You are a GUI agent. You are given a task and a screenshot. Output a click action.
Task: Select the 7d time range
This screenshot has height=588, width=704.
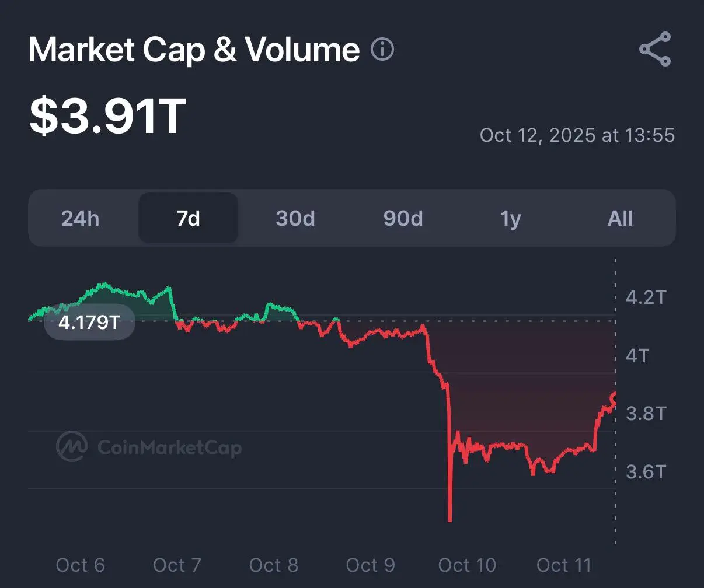(188, 218)
